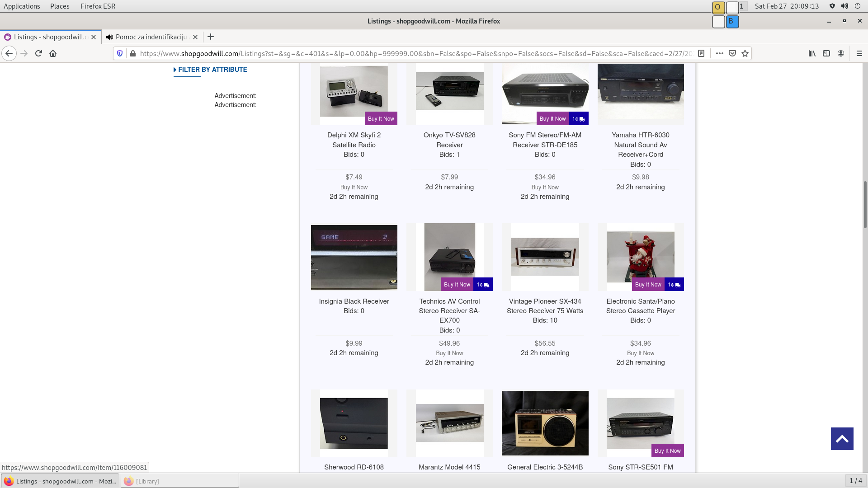Click the blue B workspace indicator

(x=732, y=21)
